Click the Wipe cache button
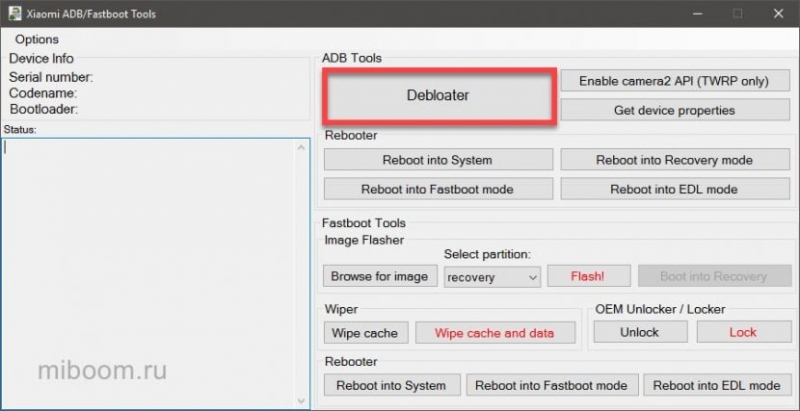Image resolution: width=800 pixels, height=411 pixels. (365, 333)
